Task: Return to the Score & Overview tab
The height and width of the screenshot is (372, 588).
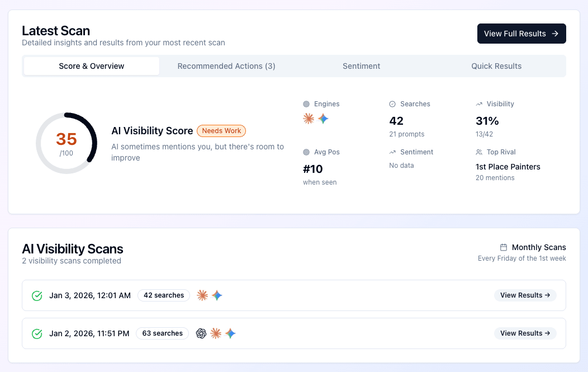Action: click(91, 65)
